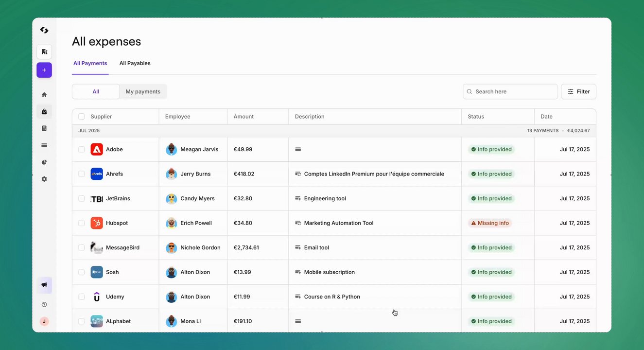Click the Adobe supplier logo
Screen dimensions: 644x350
[97, 149]
